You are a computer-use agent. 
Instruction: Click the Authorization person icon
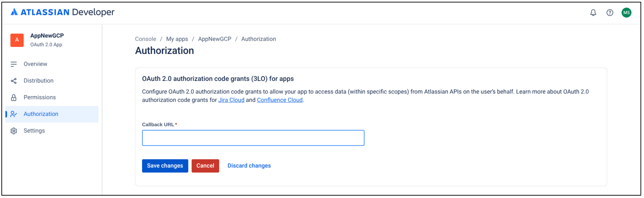[14, 114]
